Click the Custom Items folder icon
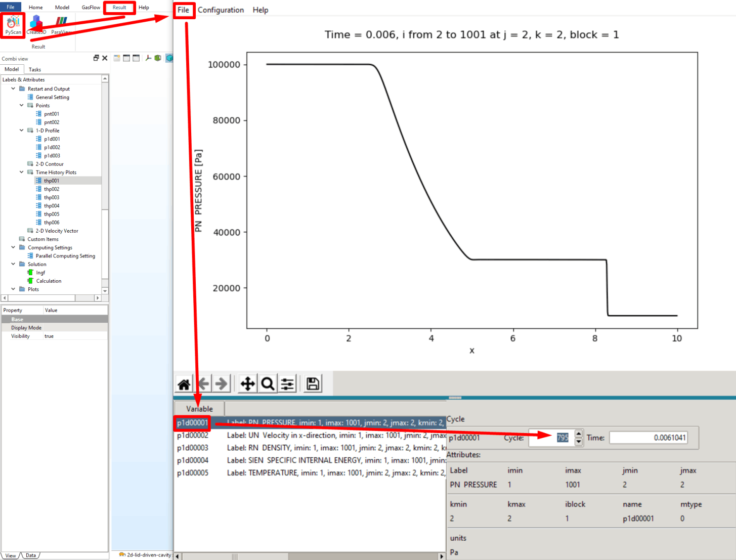Image resolution: width=736 pixels, height=560 pixels. pos(22,239)
